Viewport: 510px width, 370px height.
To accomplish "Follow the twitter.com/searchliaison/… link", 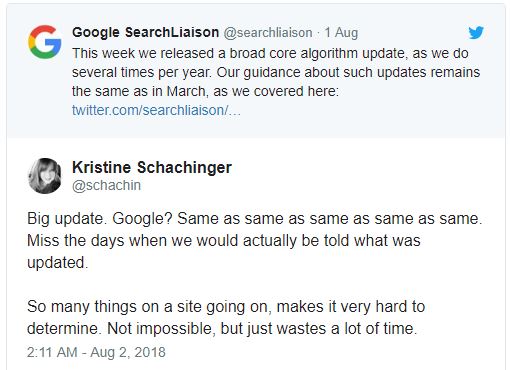I will click(x=156, y=110).
